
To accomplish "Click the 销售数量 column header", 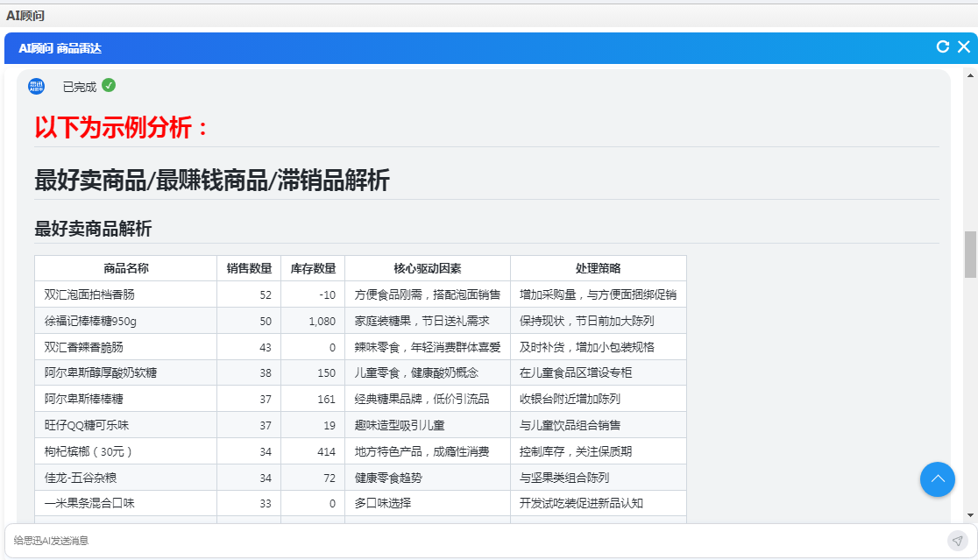I will [249, 268].
